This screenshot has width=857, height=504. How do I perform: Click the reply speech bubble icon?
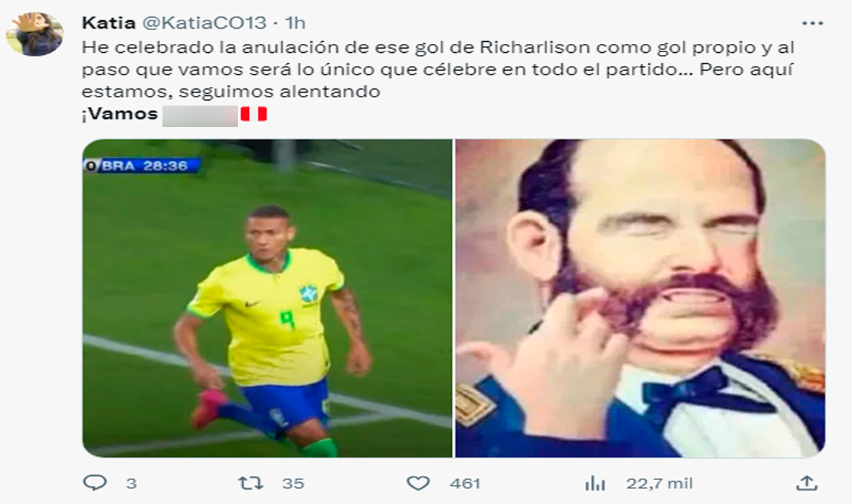95,483
